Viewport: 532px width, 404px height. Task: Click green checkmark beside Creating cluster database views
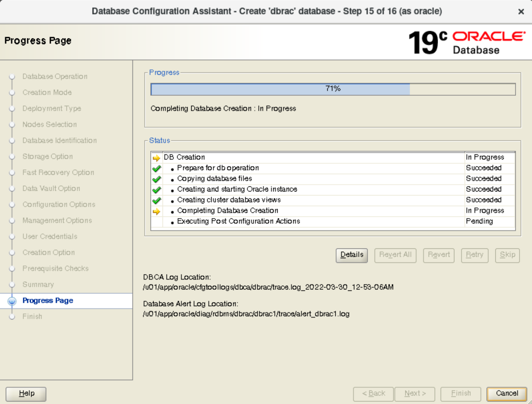[x=157, y=200]
